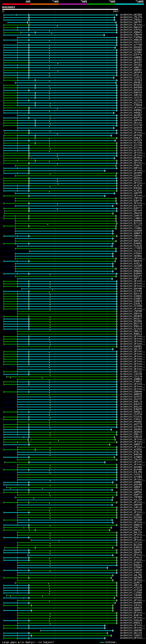
Task: Select the UniRef100_C1FES1 label
Action: [131, 77]
